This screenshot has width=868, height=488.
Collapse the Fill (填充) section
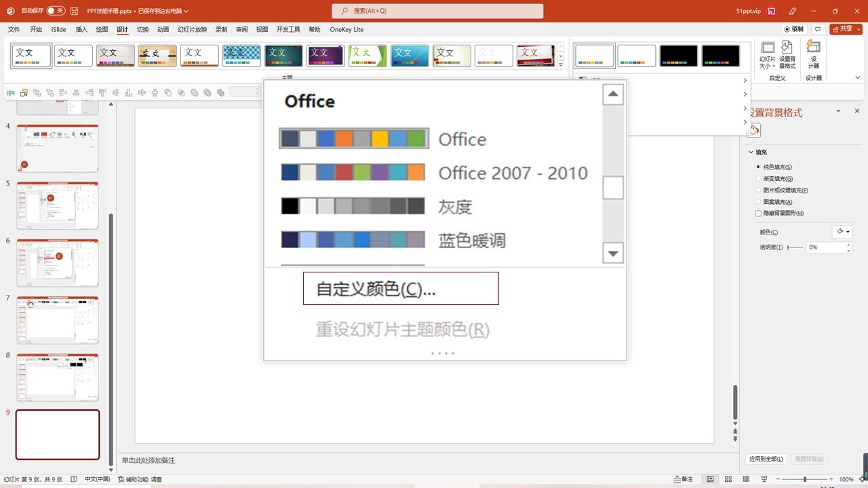coord(751,152)
